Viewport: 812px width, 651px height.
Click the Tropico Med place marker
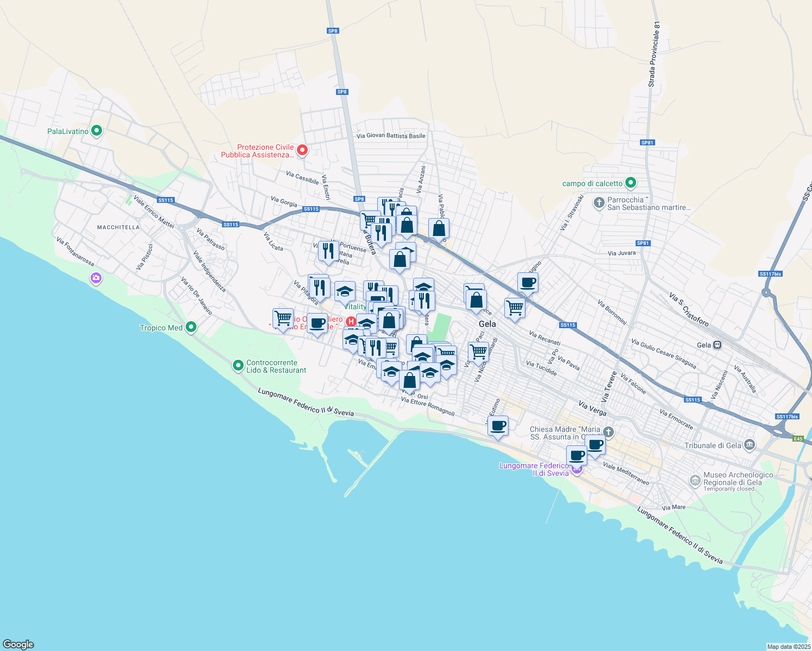[x=191, y=327]
